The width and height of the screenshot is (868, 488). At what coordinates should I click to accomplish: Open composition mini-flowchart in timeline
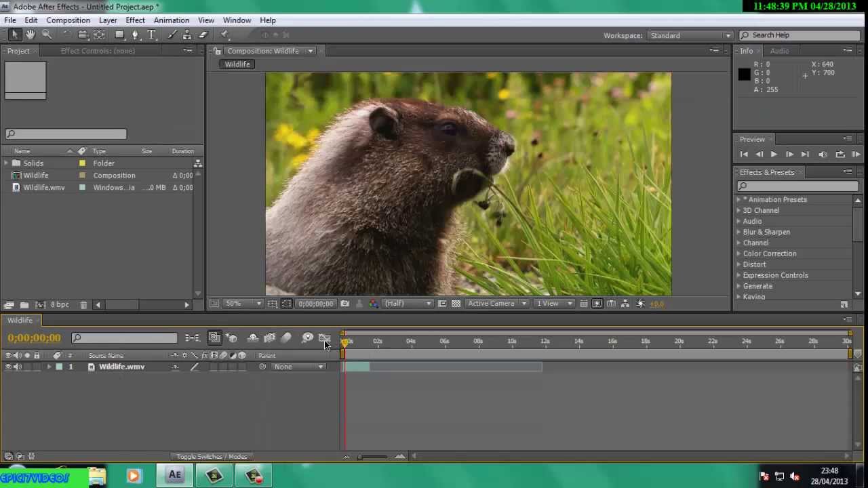pos(192,338)
